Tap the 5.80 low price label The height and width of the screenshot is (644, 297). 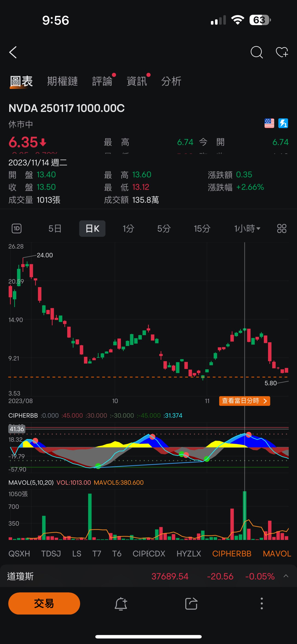point(271,383)
